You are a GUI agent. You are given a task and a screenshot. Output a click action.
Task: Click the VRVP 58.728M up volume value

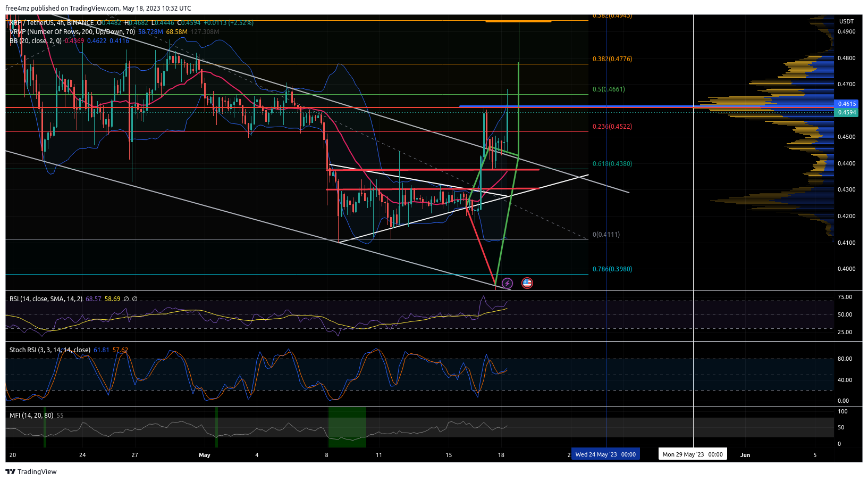150,32
